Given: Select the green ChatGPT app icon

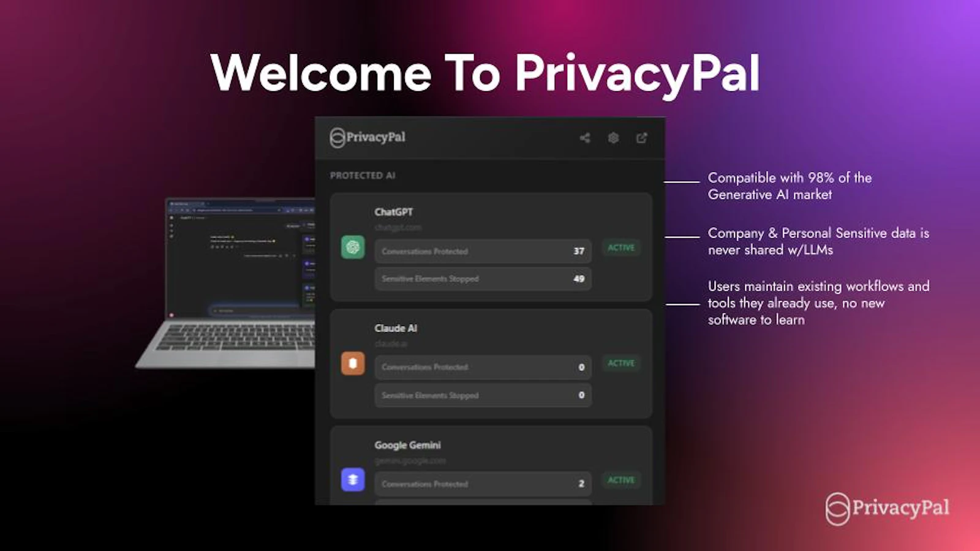Looking at the screenshot, I should click(x=353, y=247).
